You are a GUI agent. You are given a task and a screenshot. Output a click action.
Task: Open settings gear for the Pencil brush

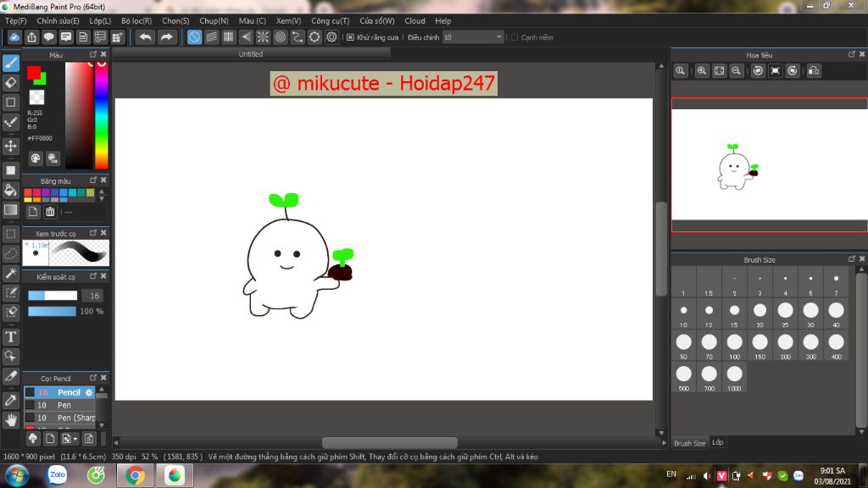tap(88, 392)
